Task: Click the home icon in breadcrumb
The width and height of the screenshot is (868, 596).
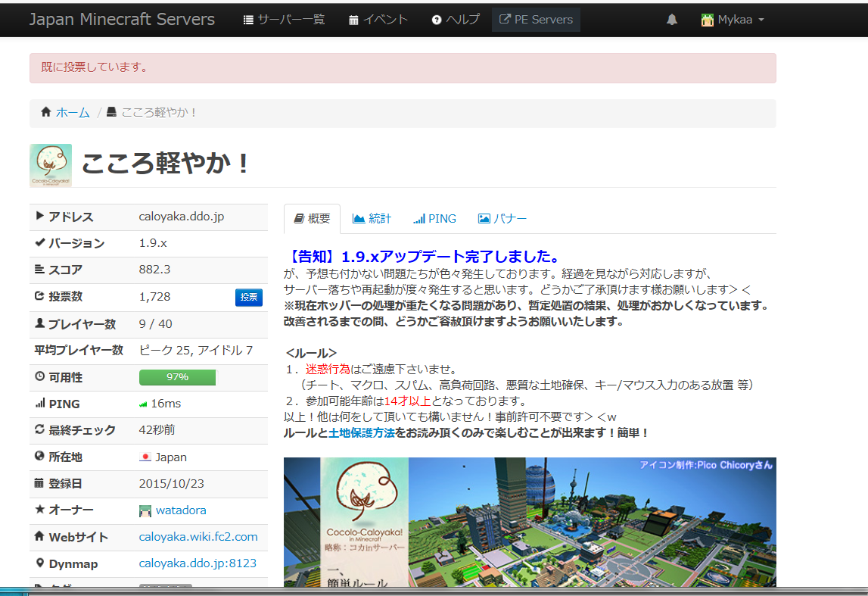Action: (46, 112)
